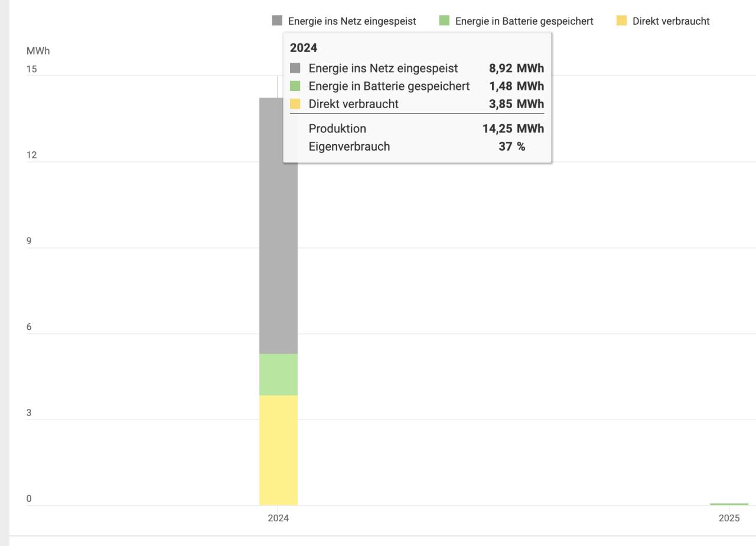The width and height of the screenshot is (756, 546).
Task: Click the grey square icon inside the tooltip
Action: 295,69
